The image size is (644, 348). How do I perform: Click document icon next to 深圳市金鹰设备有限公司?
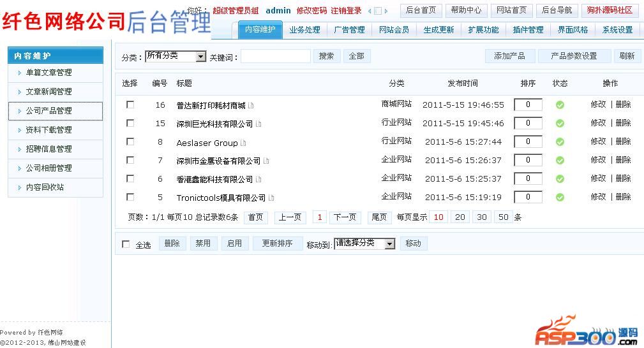[x=266, y=161]
